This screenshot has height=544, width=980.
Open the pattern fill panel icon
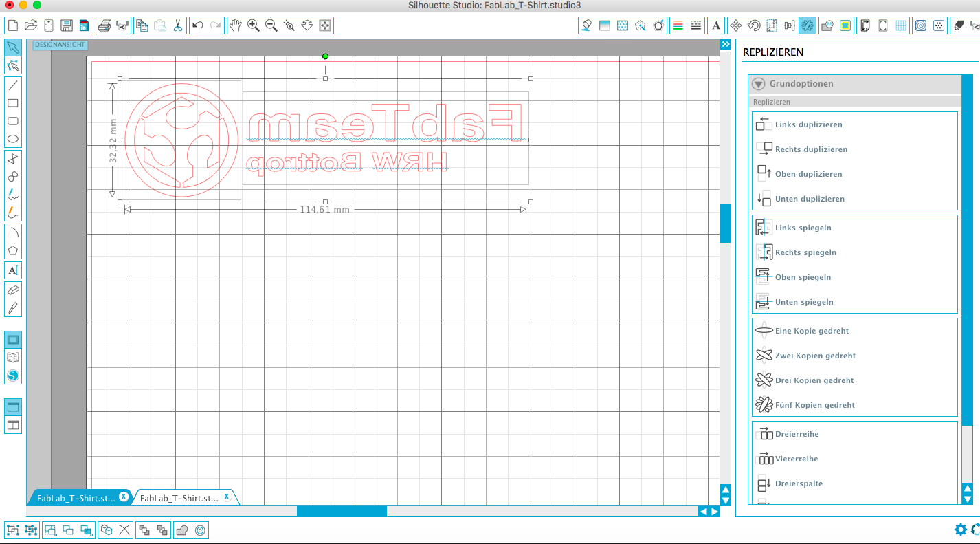(x=623, y=25)
